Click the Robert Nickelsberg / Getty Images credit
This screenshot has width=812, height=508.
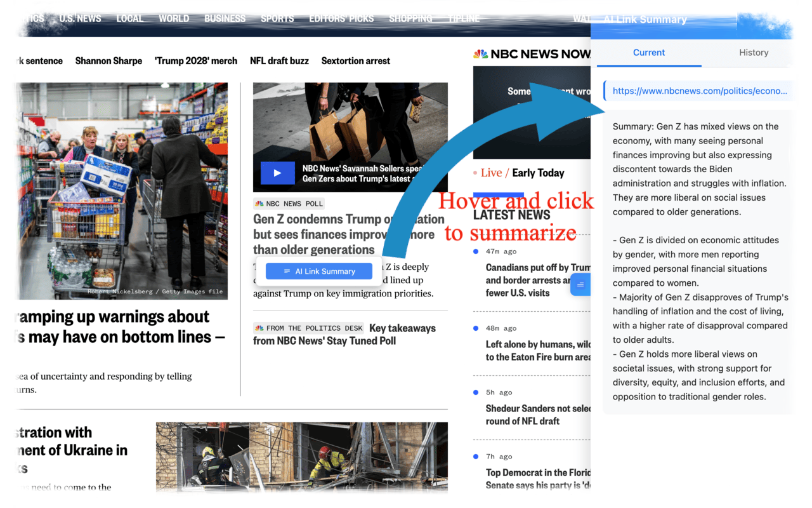155,291
